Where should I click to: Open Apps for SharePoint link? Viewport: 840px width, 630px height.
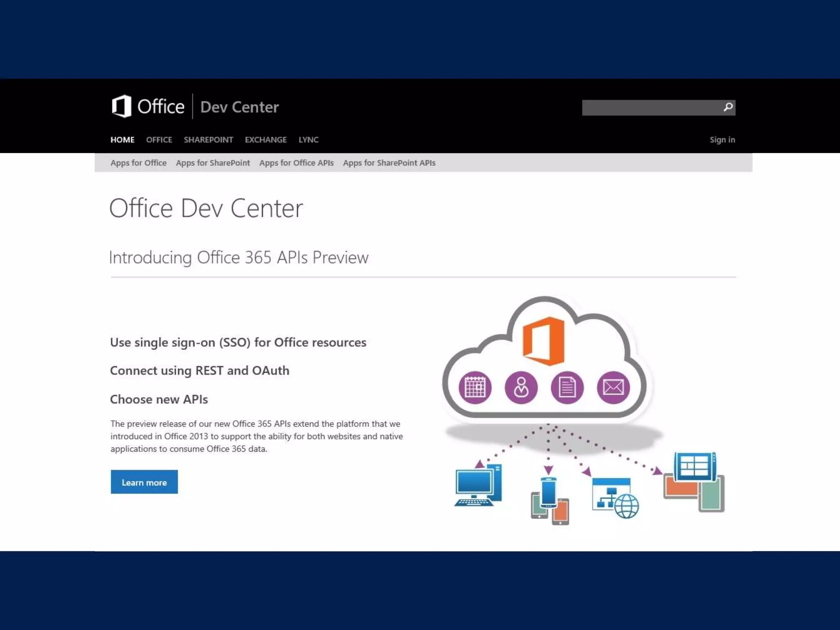tap(212, 163)
